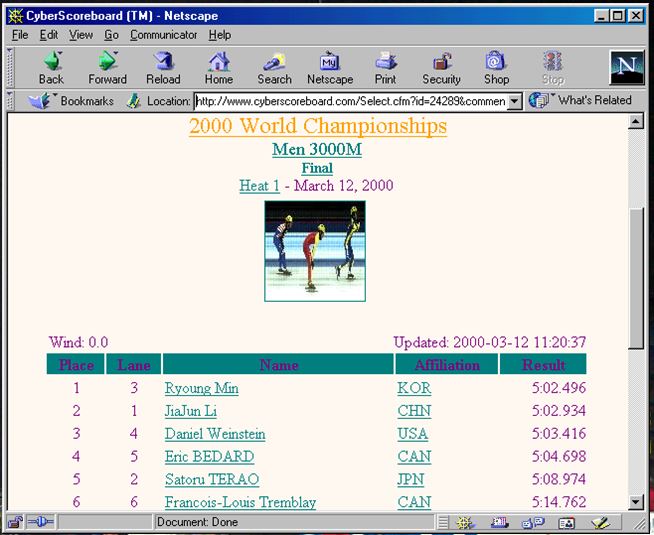Image resolution: width=654 pixels, height=535 pixels.
Task: Click the lock security icon in status bar
Action: tap(16, 522)
